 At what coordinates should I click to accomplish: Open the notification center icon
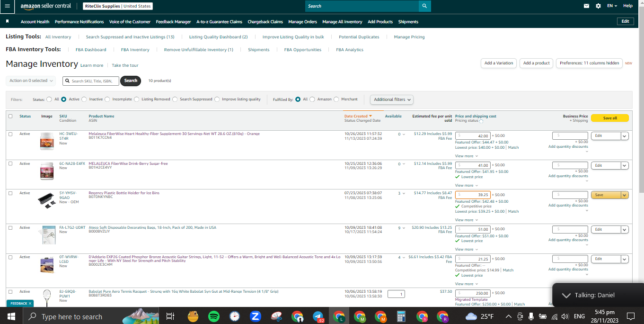tap(630, 316)
